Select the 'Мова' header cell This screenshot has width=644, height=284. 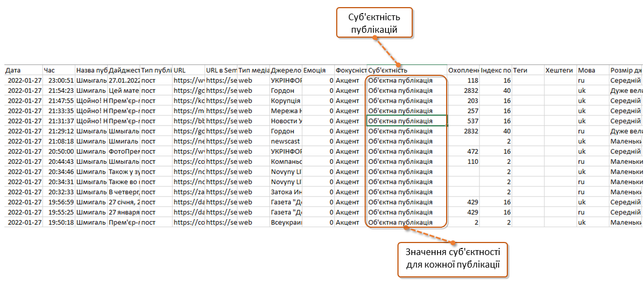(593, 70)
